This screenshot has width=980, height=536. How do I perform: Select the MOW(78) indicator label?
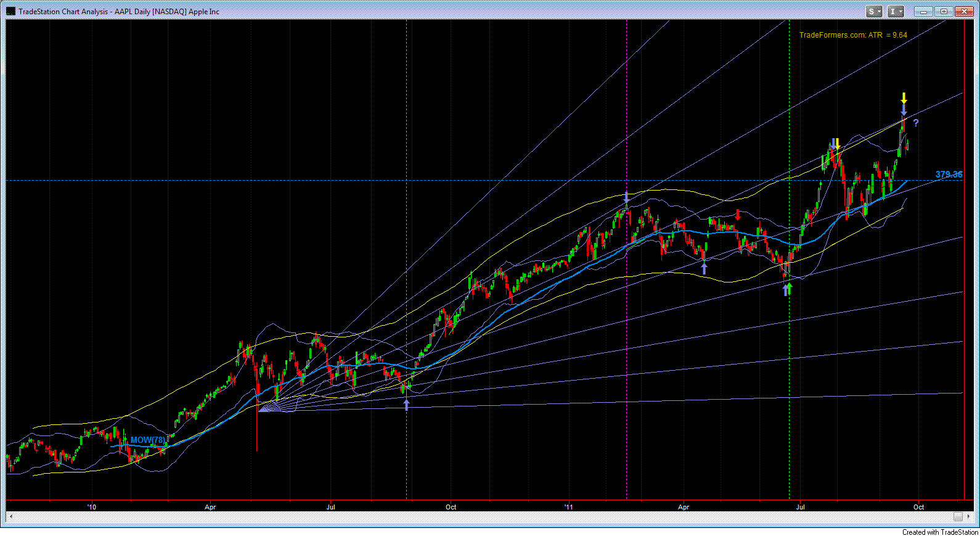click(x=147, y=440)
